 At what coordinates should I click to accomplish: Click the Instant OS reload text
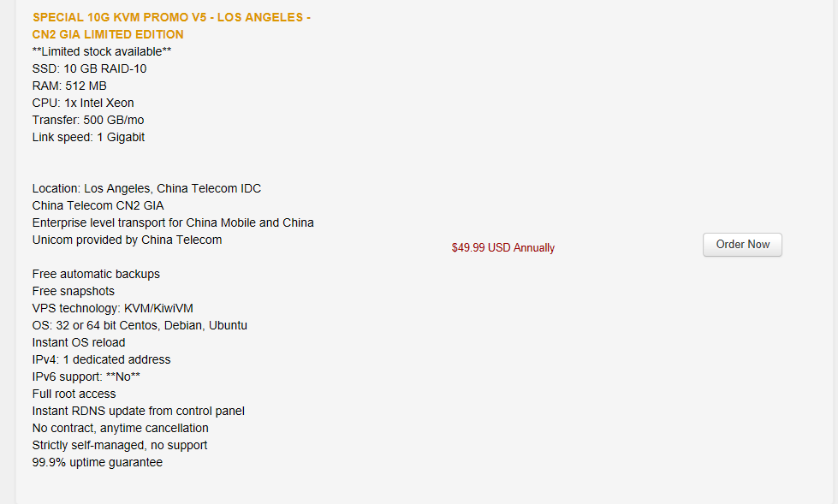click(79, 342)
